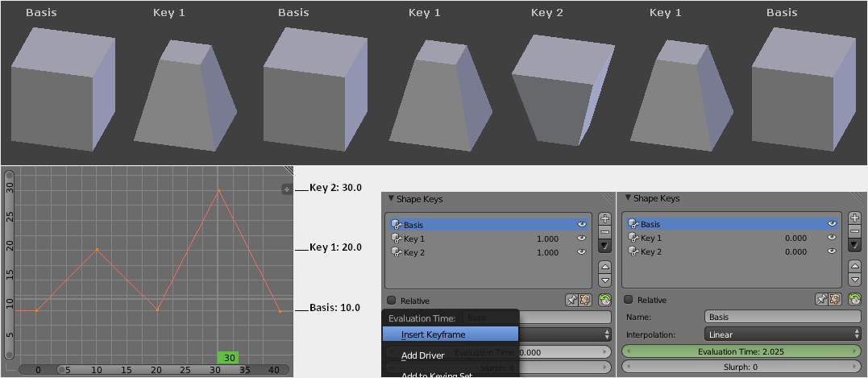The width and height of the screenshot is (868, 378).
Task: Click graph editor vertical scrollbar
Action: click(x=8, y=264)
